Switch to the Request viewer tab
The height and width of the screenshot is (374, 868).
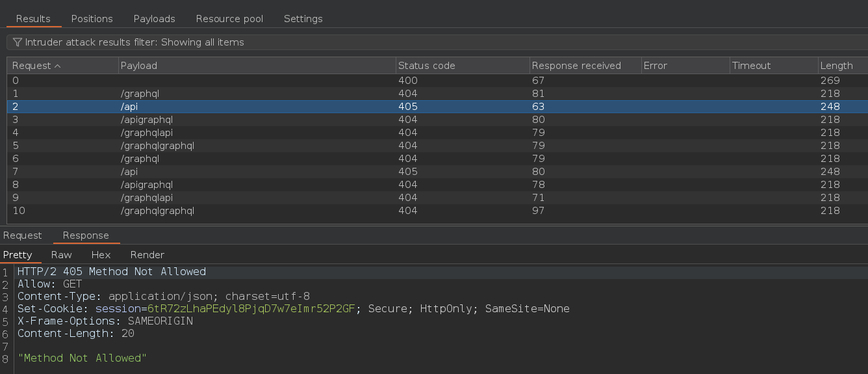coord(23,235)
